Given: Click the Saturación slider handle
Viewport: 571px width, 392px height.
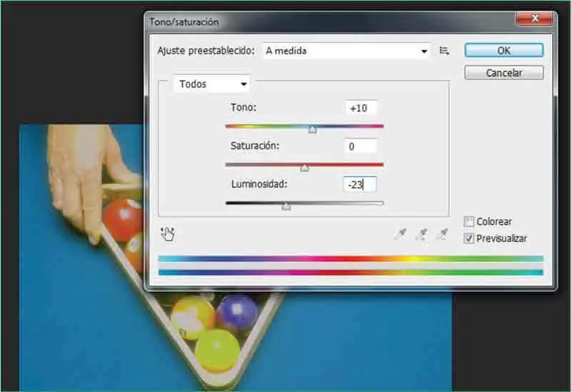Looking at the screenshot, I should (305, 169).
